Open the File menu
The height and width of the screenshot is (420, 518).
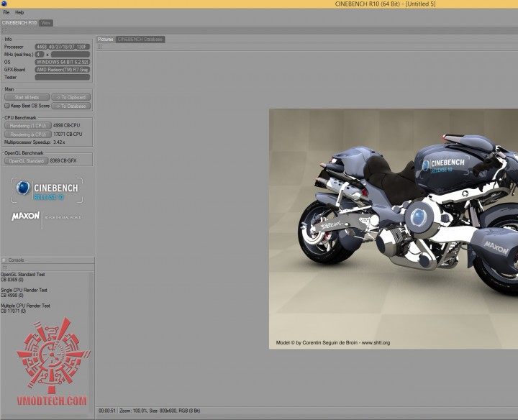pos(6,12)
